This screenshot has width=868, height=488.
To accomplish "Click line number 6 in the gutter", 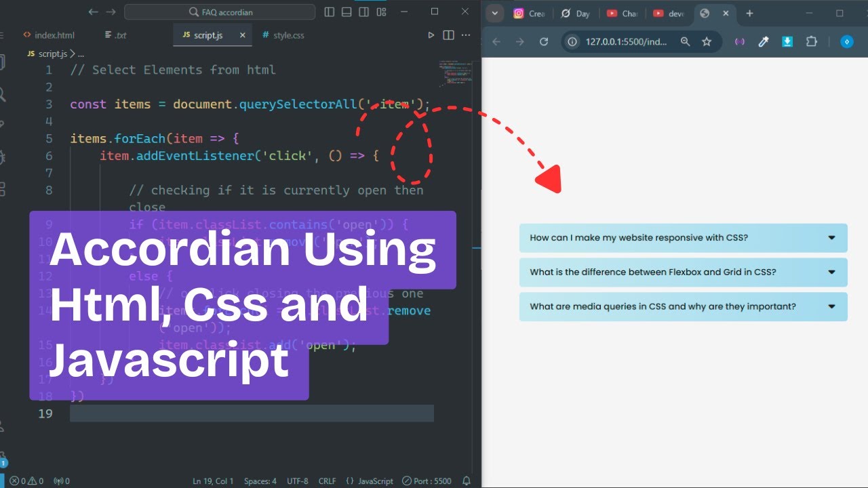I will coord(48,156).
